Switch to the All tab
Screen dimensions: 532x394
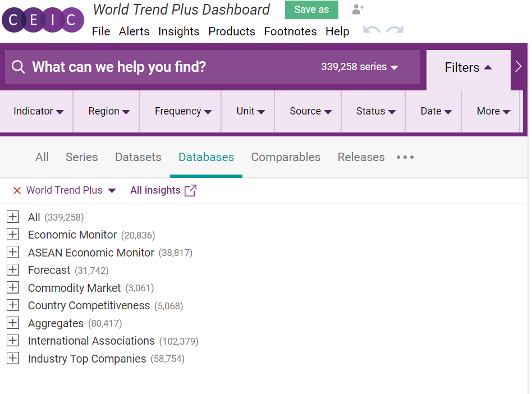click(42, 157)
